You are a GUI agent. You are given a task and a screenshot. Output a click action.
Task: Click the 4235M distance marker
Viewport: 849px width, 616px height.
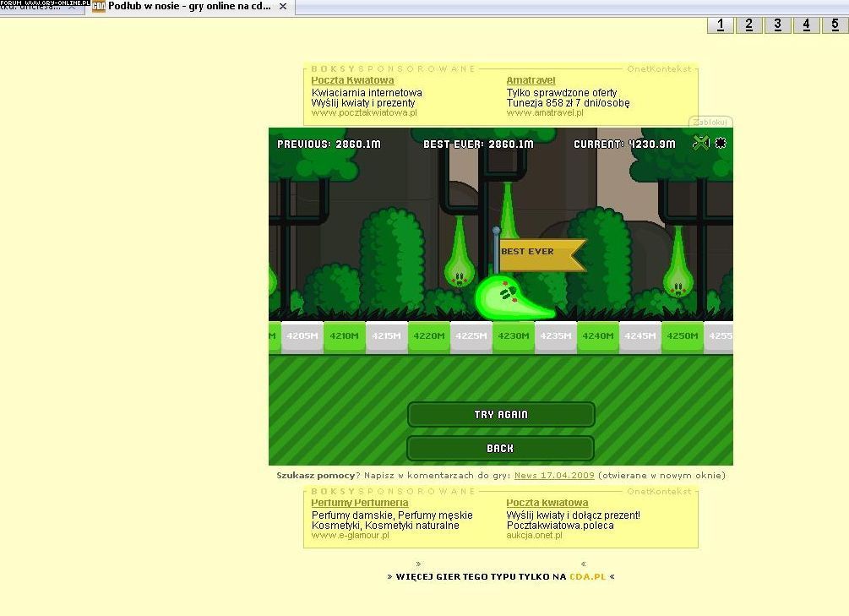coord(556,337)
